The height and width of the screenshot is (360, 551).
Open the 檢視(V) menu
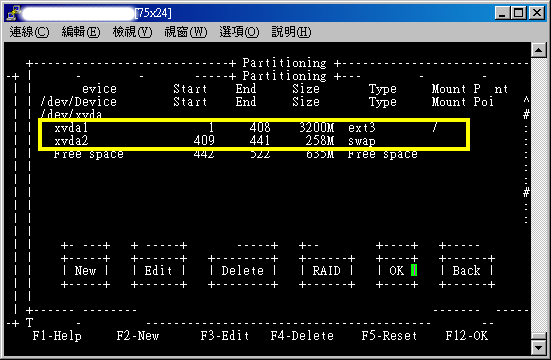click(132, 32)
